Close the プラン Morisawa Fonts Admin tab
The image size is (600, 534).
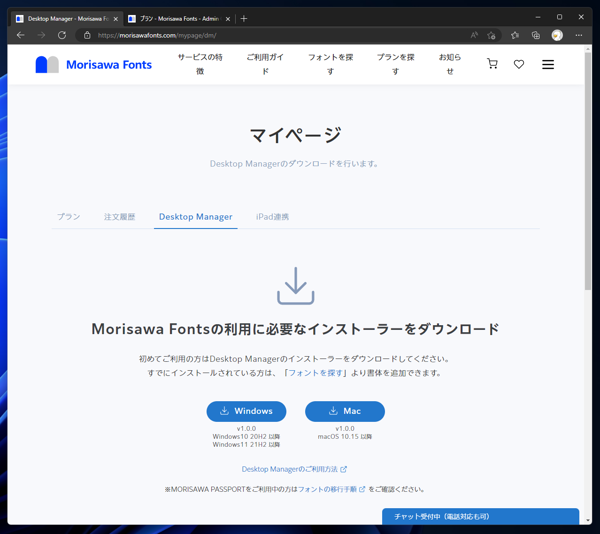click(x=228, y=19)
